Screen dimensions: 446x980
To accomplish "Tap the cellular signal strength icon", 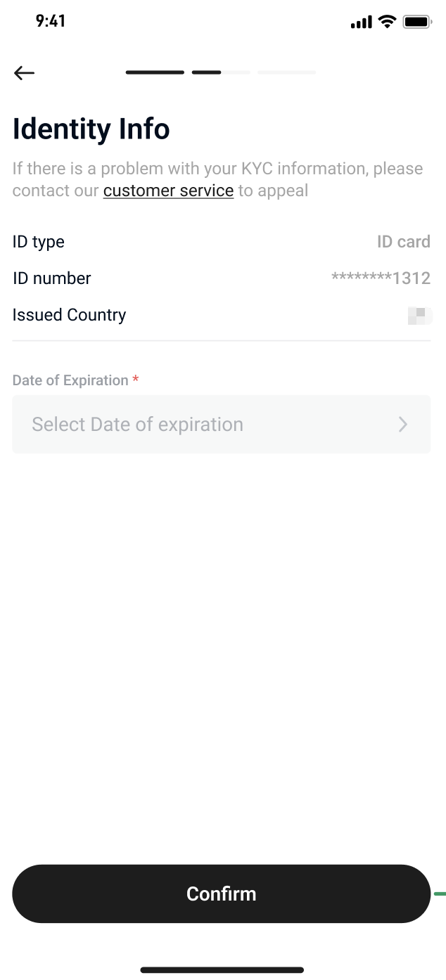I will coord(361,22).
